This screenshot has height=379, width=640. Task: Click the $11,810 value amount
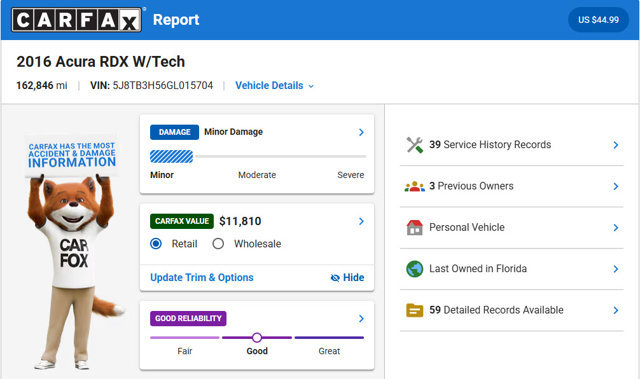(x=240, y=221)
